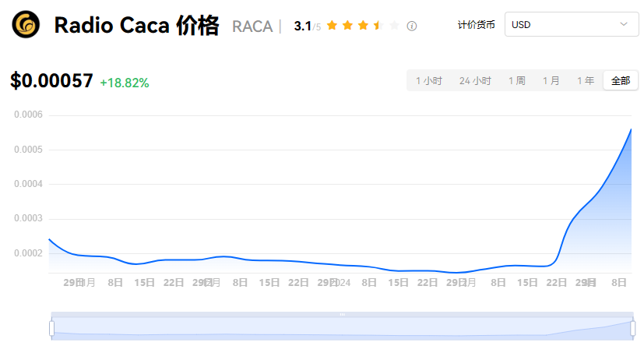Click the empty fifth rating star
This screenshot has height=346, width=644.
point(394,26)
